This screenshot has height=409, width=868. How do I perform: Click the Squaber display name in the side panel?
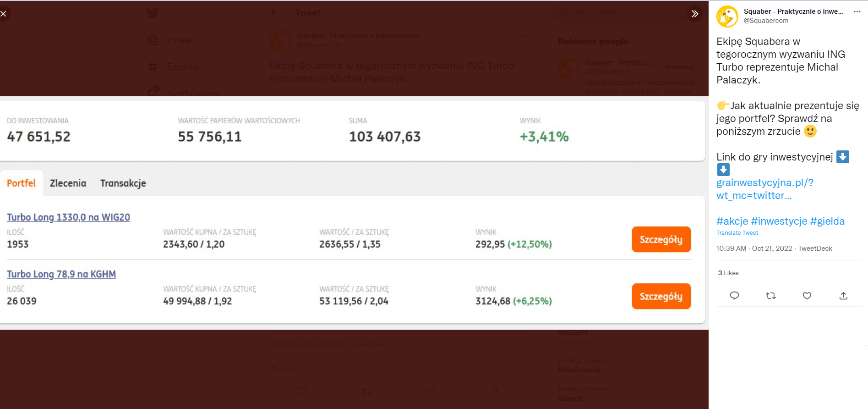click(x=793, y=11)
